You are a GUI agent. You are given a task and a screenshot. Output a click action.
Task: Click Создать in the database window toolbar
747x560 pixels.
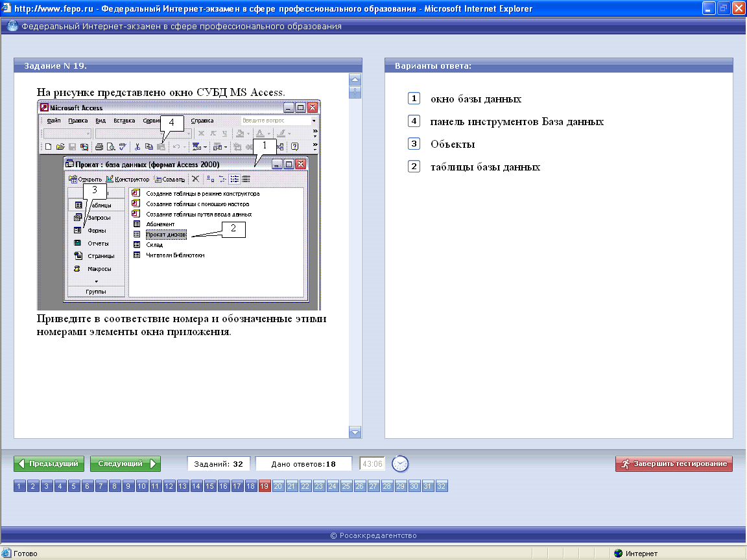click(x=169, y=179)
